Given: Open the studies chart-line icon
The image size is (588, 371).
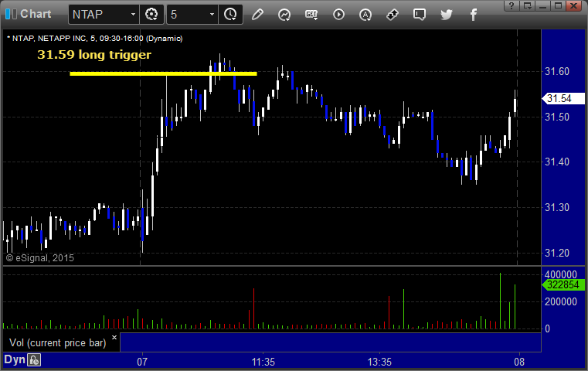Looking at the screenshot, I should click(x=284, y=15).
